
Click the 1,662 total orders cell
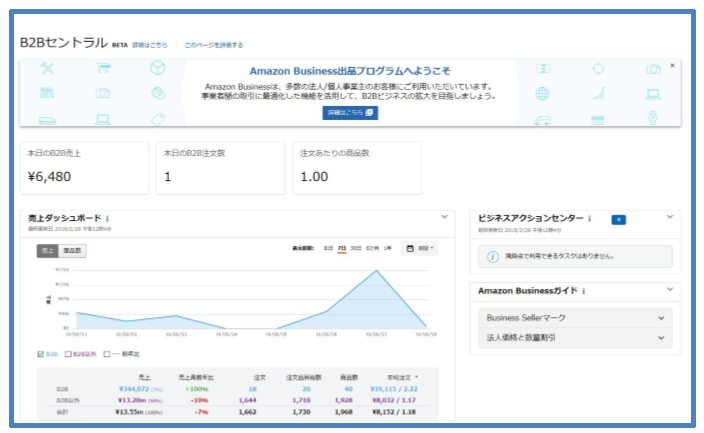247,412
